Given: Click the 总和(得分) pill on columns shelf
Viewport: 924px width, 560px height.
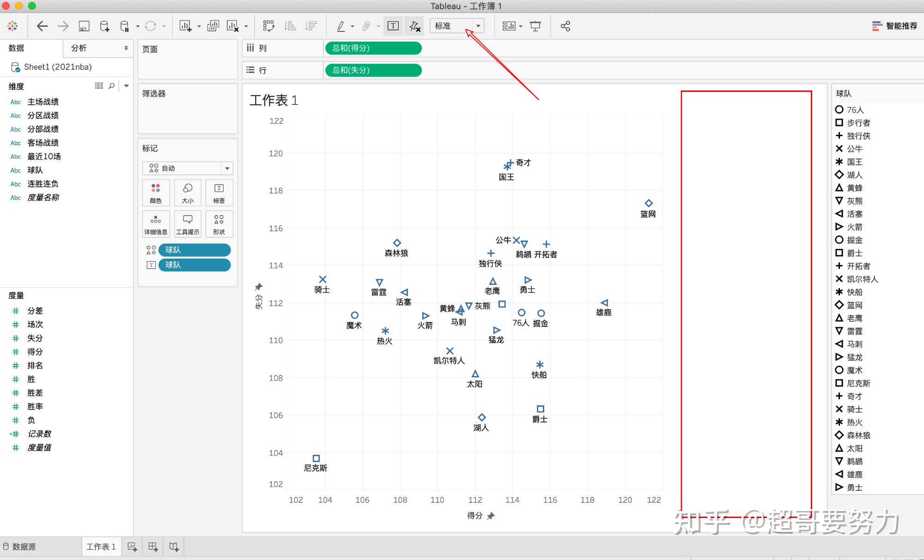Looking at the screenshot, I should (373, 48).
